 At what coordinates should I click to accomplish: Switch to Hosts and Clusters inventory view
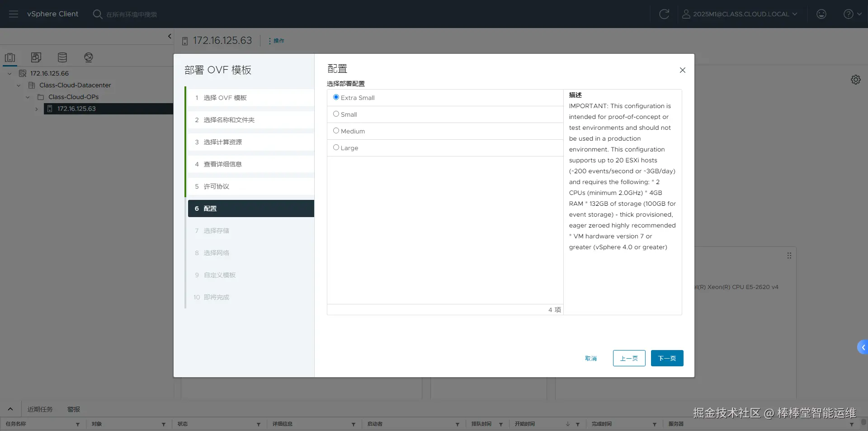10,57
